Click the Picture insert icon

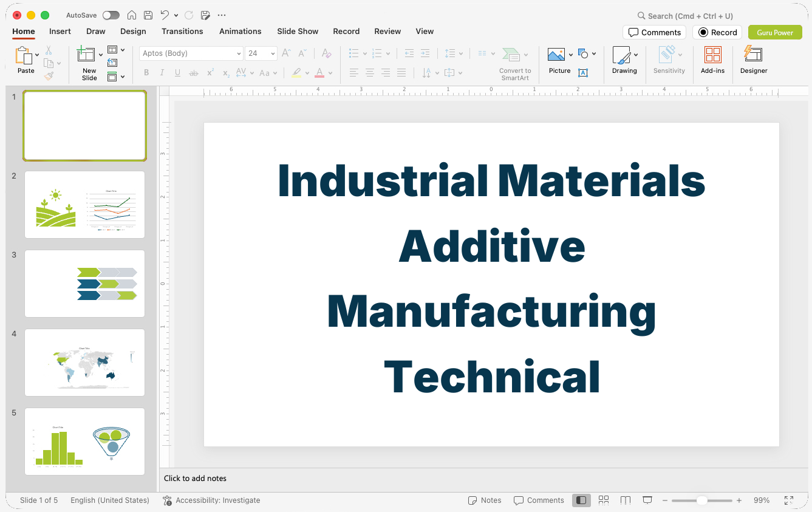556,55
